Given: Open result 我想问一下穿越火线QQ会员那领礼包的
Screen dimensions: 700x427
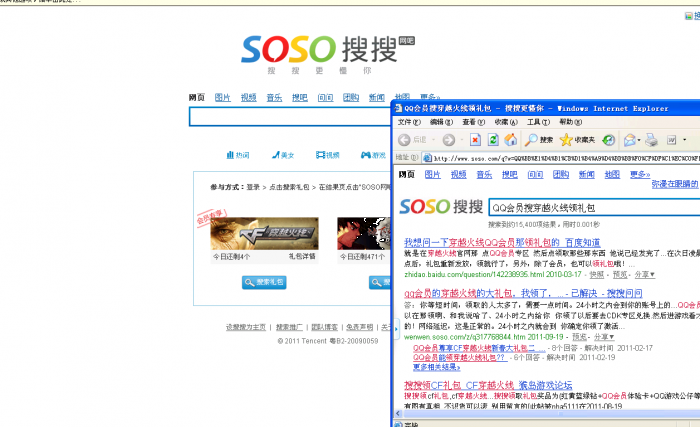Looking at the screenshot, I should (502, 243).
